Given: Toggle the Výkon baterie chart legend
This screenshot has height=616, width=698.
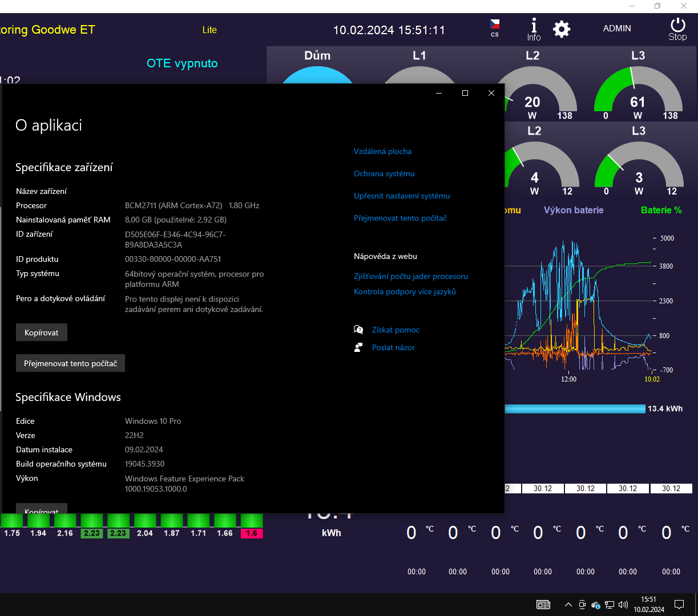Looking at the screenshot, I should (573, 210).
